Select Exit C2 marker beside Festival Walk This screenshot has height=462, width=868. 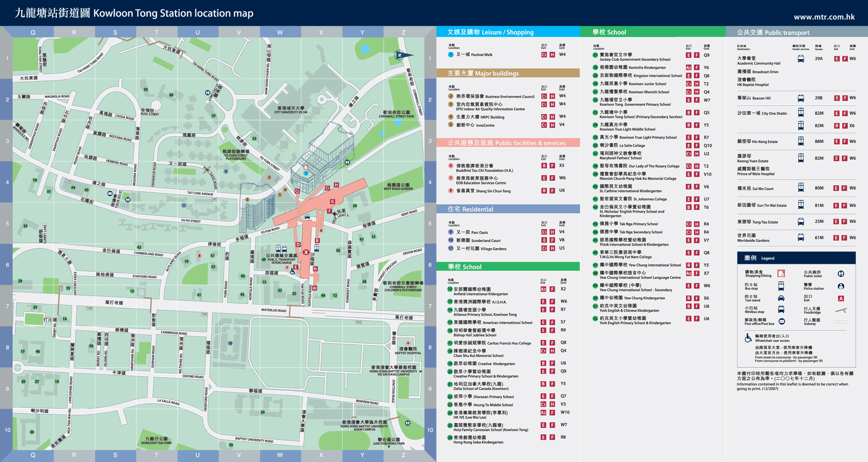click(297, 191)
